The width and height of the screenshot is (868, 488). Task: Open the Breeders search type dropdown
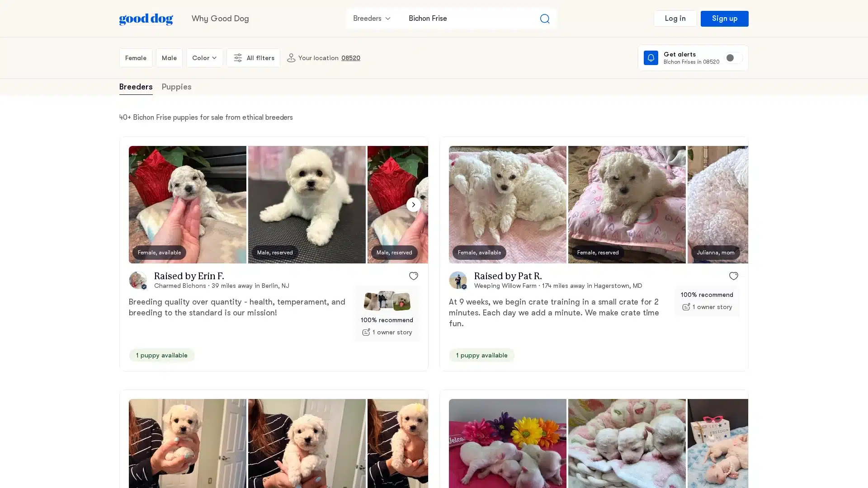[372, 19]
